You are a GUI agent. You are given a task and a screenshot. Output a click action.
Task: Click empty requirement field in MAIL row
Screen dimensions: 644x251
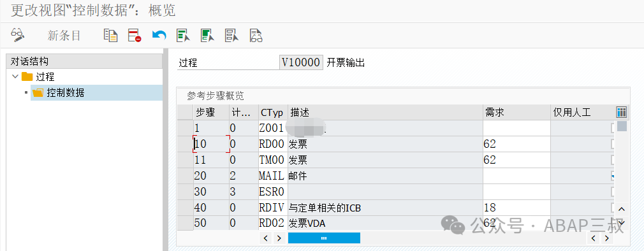point(516,176)
